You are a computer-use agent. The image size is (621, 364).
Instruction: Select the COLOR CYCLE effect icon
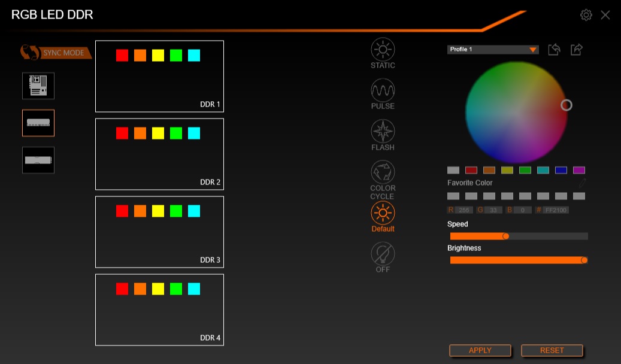383,172
